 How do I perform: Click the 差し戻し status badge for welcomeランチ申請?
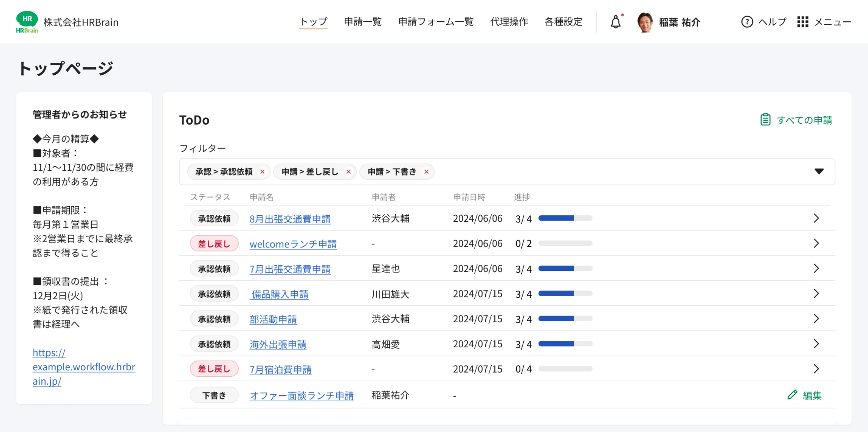point(214,244)
